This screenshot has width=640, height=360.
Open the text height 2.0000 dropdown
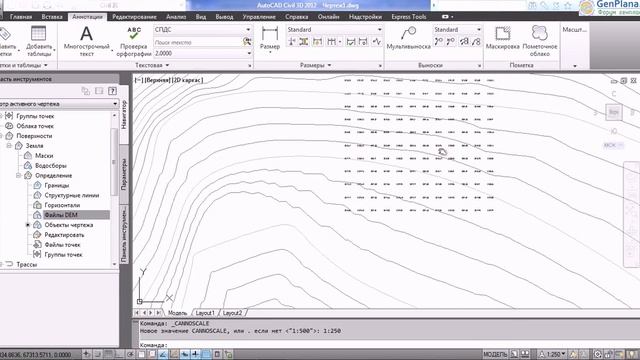(x=249, y=53)
